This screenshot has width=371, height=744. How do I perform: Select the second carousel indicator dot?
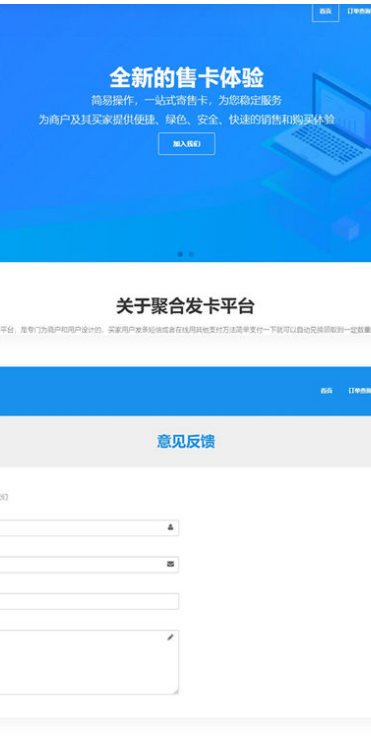(x=191, y=254)
